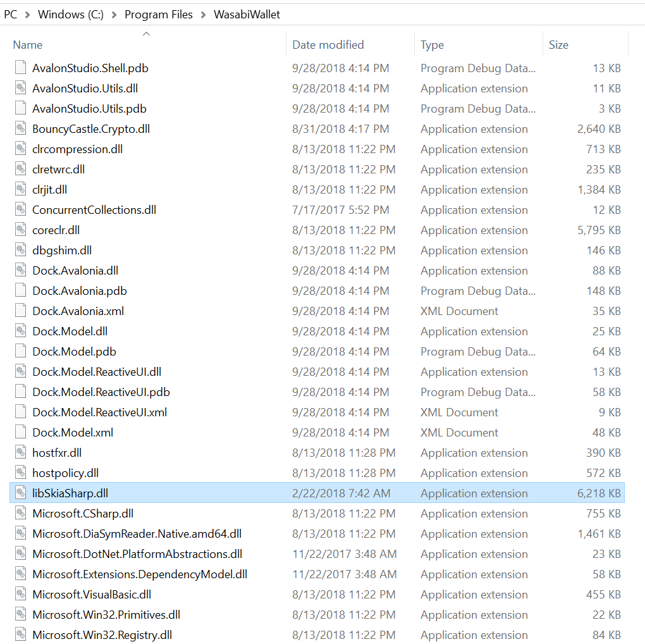Click the 7/17/2017 5:52 PM date cell

click(341, 210)
